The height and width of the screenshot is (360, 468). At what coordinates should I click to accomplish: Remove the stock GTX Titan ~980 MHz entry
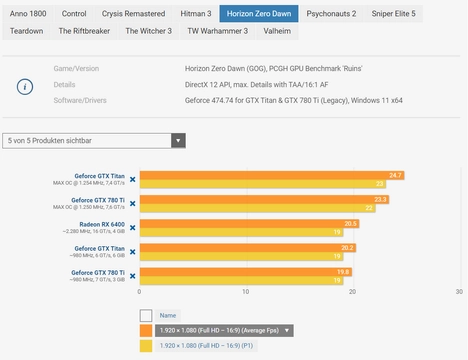pos(132,252)
